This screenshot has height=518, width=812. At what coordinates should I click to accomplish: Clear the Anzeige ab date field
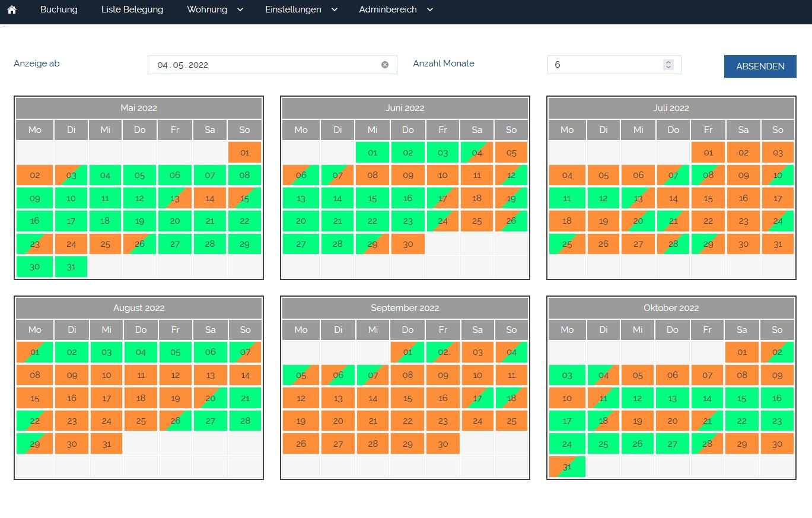point(384,65)
